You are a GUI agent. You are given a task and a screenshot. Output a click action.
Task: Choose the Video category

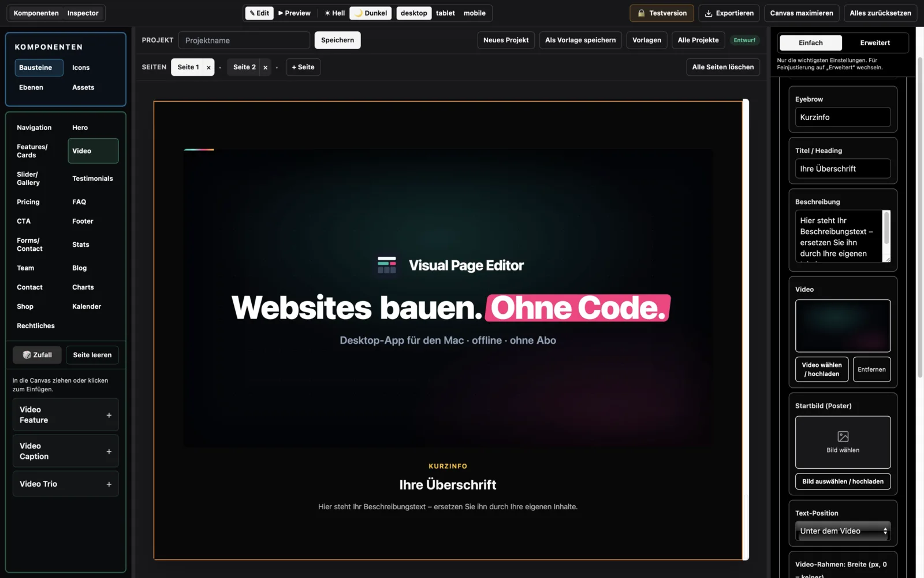(x=93, y=151)
